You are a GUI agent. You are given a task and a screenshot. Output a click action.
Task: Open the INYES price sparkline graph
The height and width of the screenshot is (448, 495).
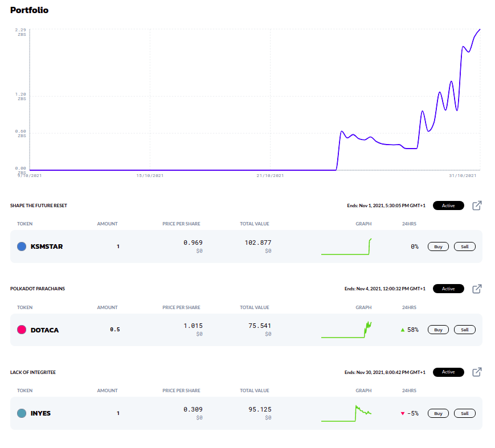[346, 413]
